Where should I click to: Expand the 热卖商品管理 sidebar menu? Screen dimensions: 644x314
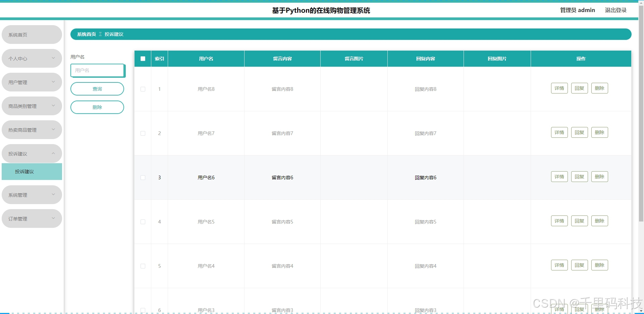32,130
